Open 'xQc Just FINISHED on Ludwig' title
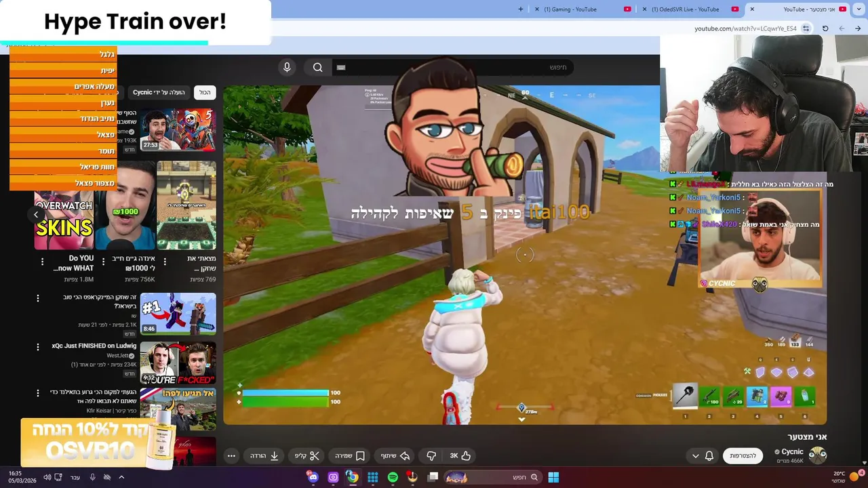868x488 pixels. [x=94, y=346]
